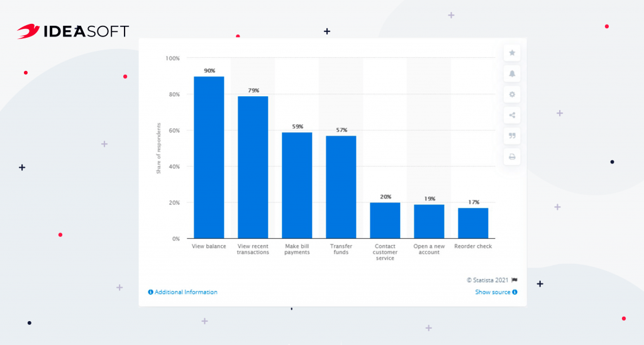Image resolution: width=644 pixels, height=345 pixels.
Task: Open the Additional Information link
Action: (x=183, y=292)
